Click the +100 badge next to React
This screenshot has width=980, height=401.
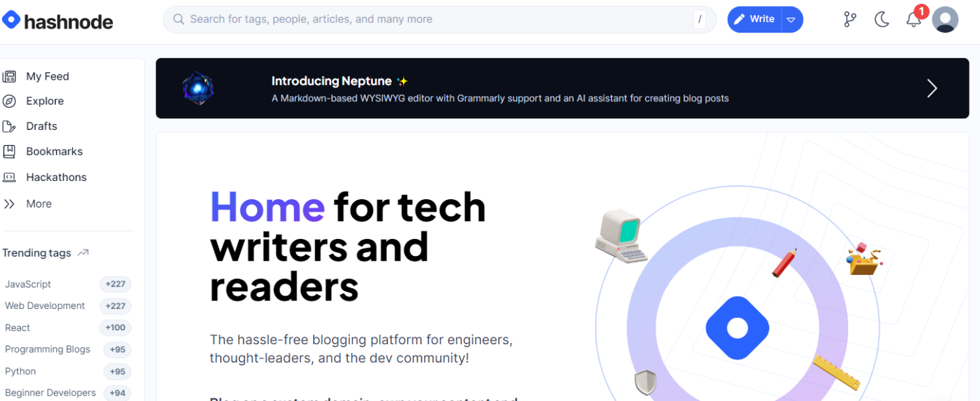point(116,328)
